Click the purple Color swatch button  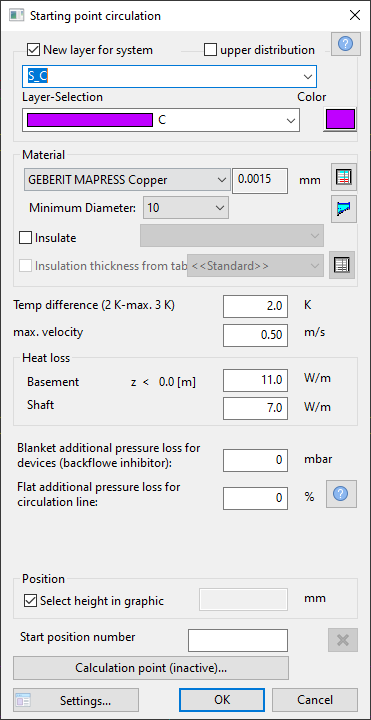340,119
